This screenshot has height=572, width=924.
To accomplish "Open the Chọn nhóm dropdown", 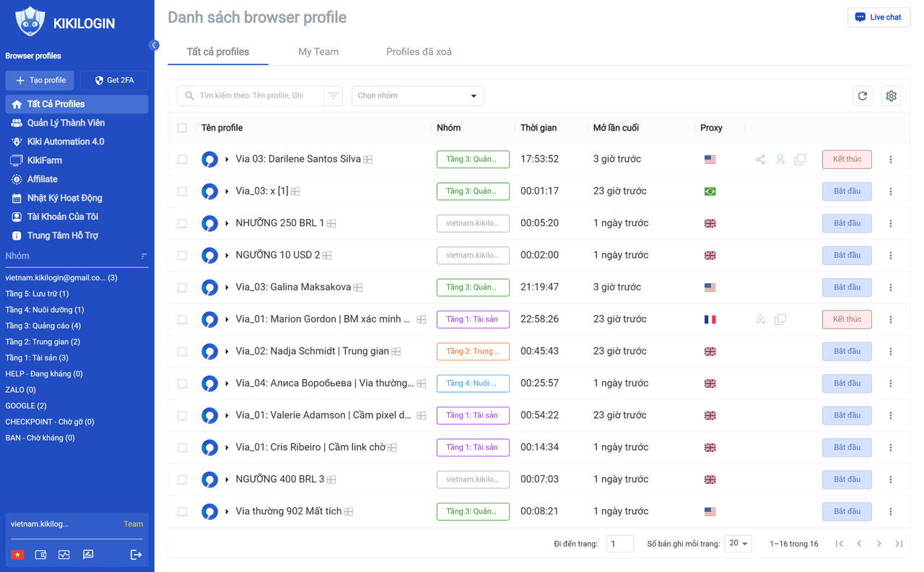I will click(417, 95).
